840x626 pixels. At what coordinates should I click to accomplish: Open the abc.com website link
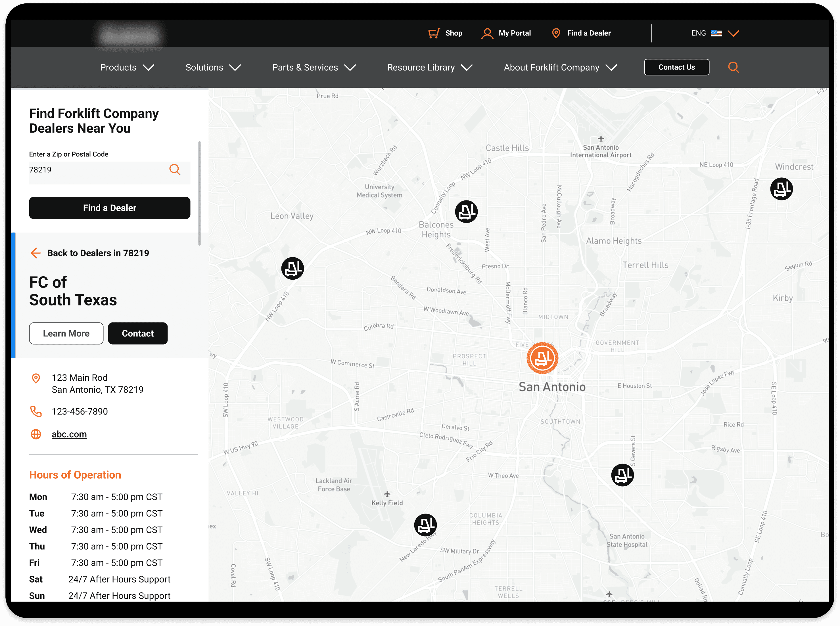coord(69,434)
